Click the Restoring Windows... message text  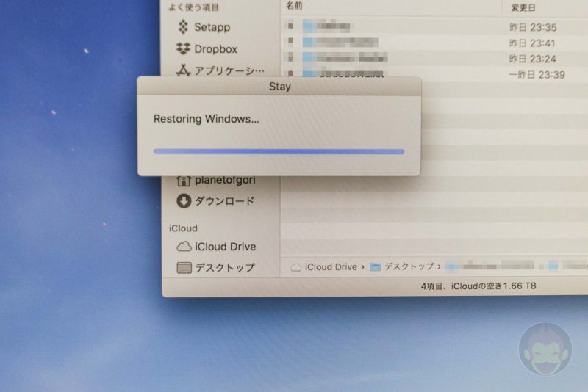point(207,119)
